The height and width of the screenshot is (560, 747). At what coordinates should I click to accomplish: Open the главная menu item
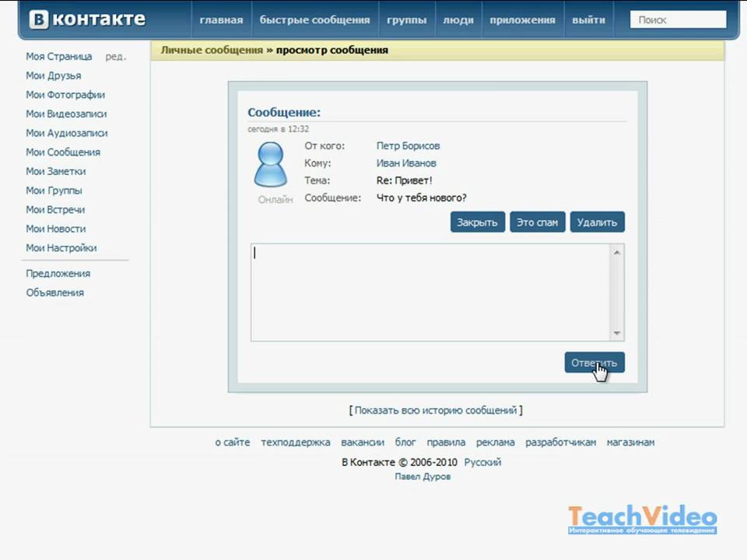(221, 20)
